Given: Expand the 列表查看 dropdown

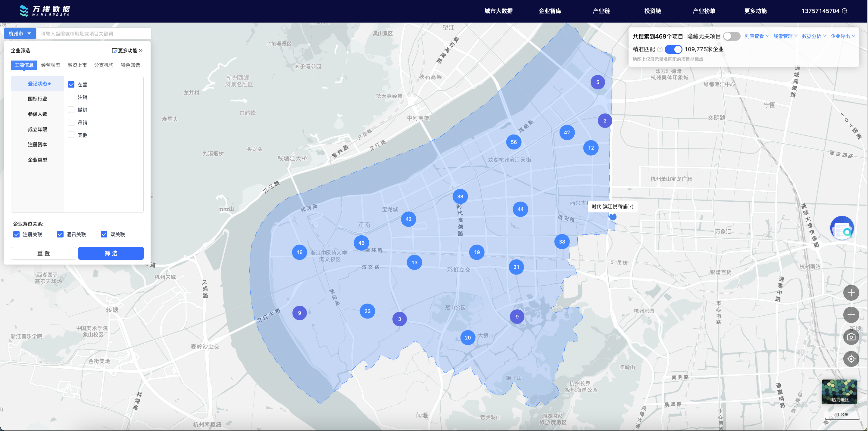Looking at the screenshot, I should point(756,36).
